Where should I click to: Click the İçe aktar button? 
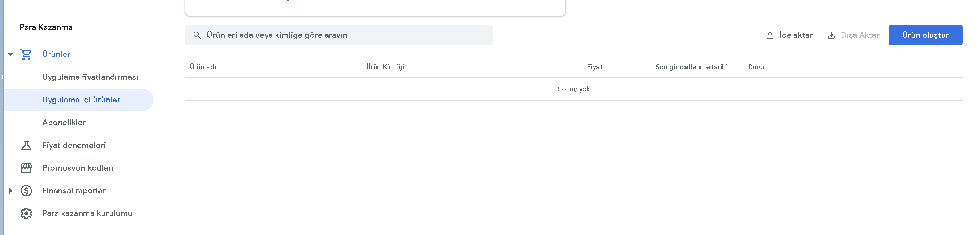pos(789,35)
